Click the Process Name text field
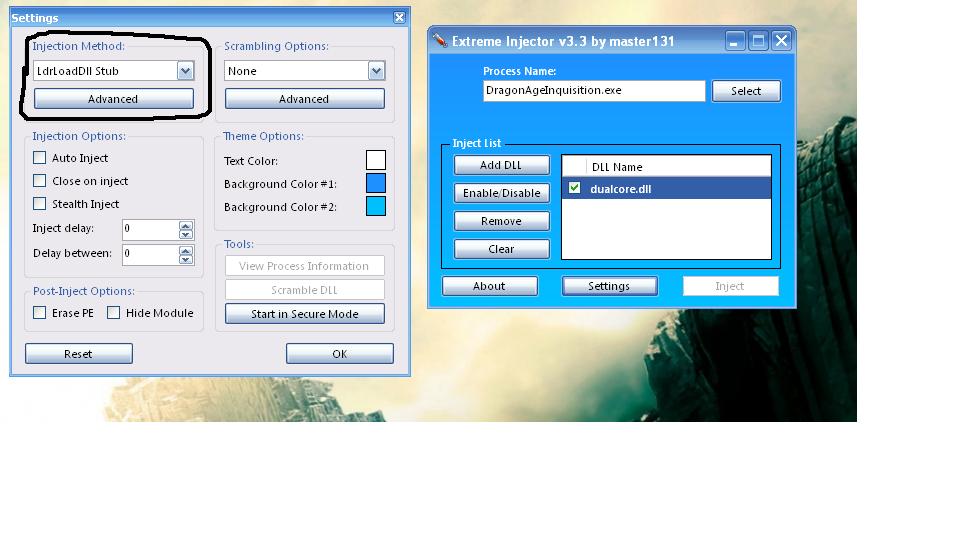This screenshot has width=960, height=540. pyautogui.click(x=594, y=91)
